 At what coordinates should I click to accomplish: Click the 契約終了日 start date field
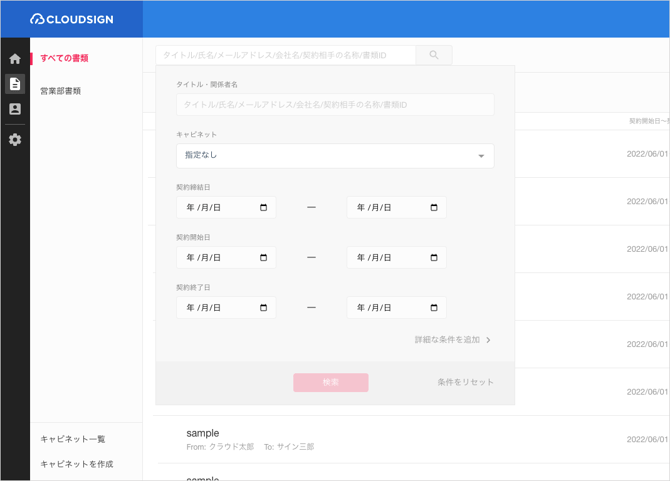click(215, 308)
